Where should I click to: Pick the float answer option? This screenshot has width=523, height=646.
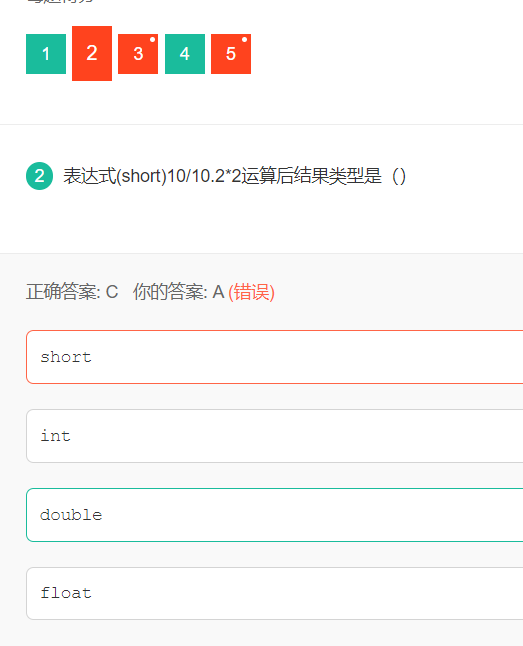274,593
